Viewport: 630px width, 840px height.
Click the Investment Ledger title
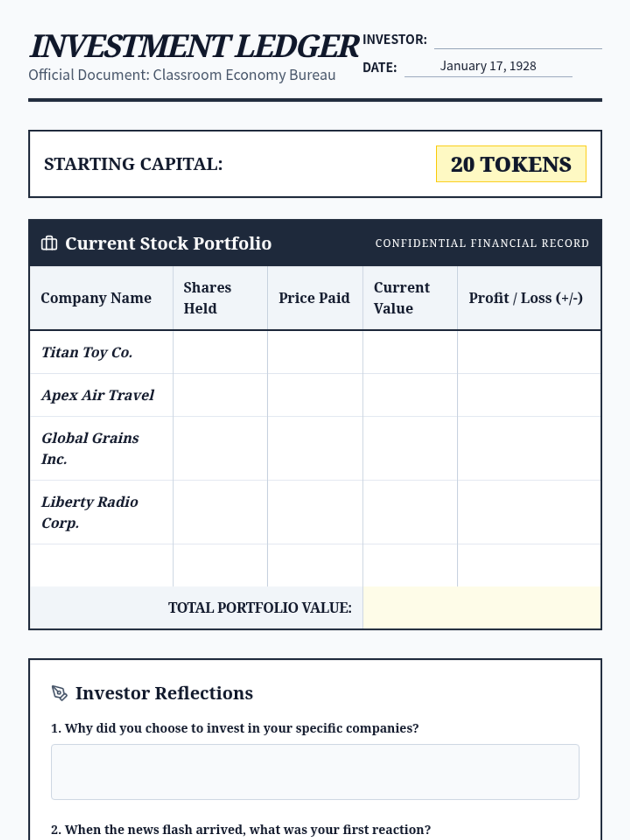pyautogui.click(x=194, y=46)
